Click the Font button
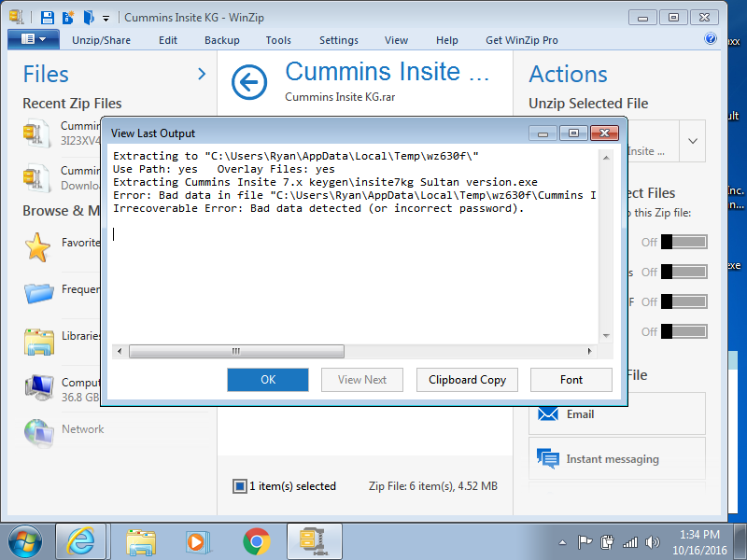The height and width of the screenshot is (560, 747). 571,380
